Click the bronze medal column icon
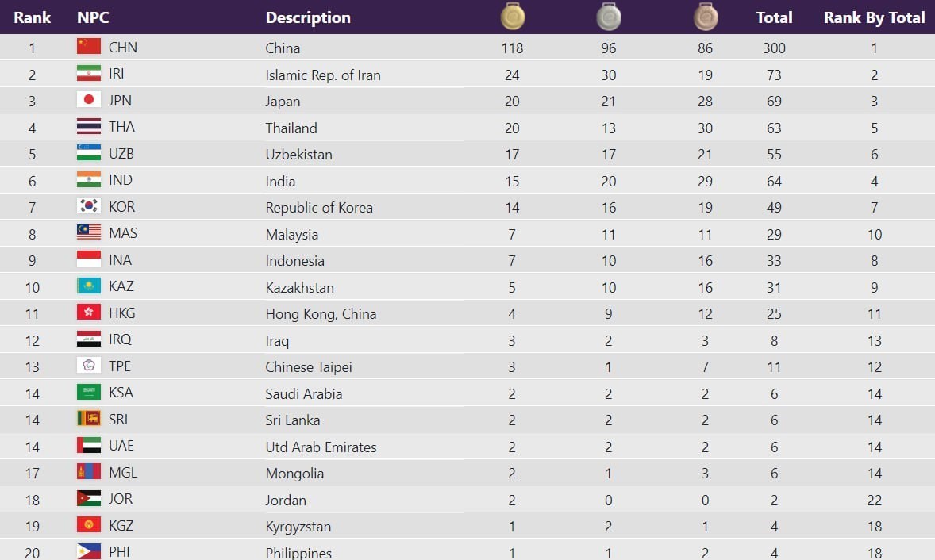 (x=705, y=17)
